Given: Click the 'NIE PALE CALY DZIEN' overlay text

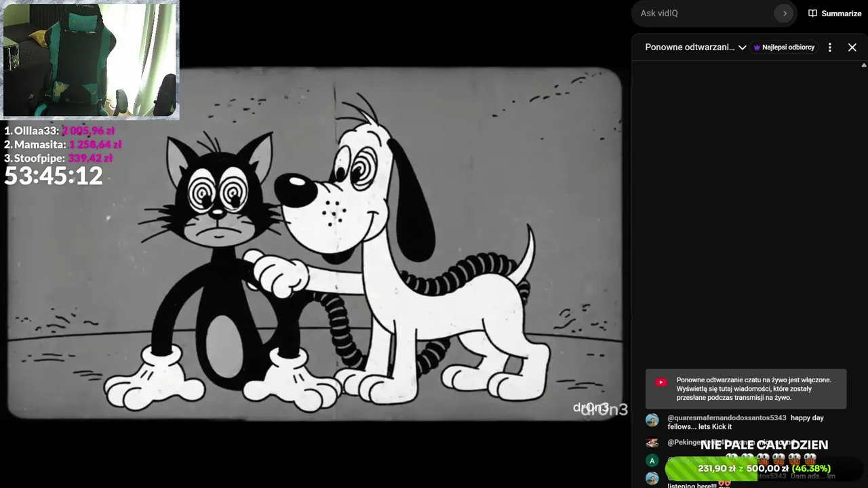Looking at the screenshot, I should pos(764,445).
